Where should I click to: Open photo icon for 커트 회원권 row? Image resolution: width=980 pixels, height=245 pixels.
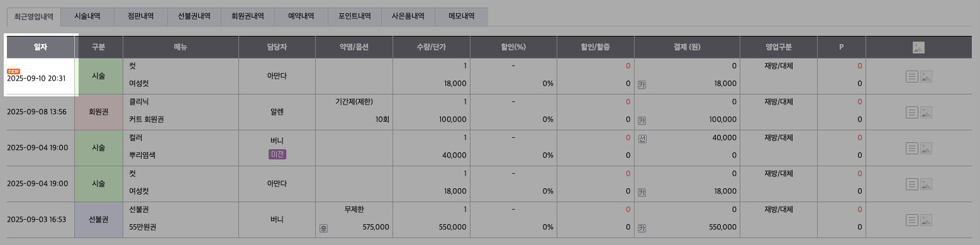(925, 113)
